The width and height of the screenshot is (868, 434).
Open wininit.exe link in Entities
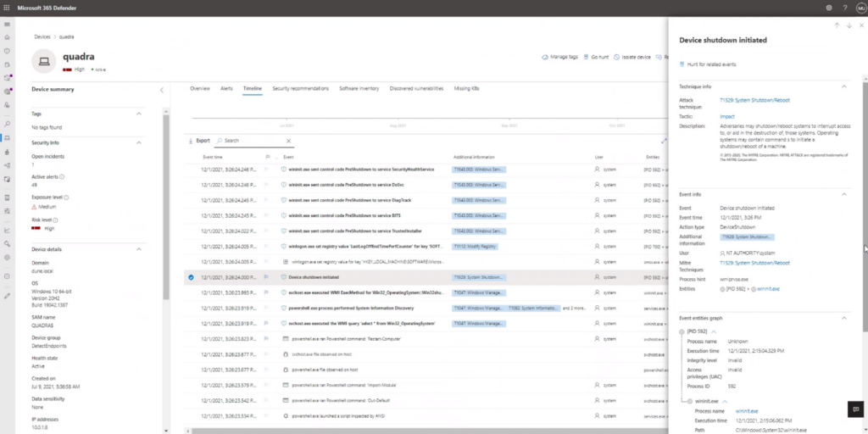point(768,289)
